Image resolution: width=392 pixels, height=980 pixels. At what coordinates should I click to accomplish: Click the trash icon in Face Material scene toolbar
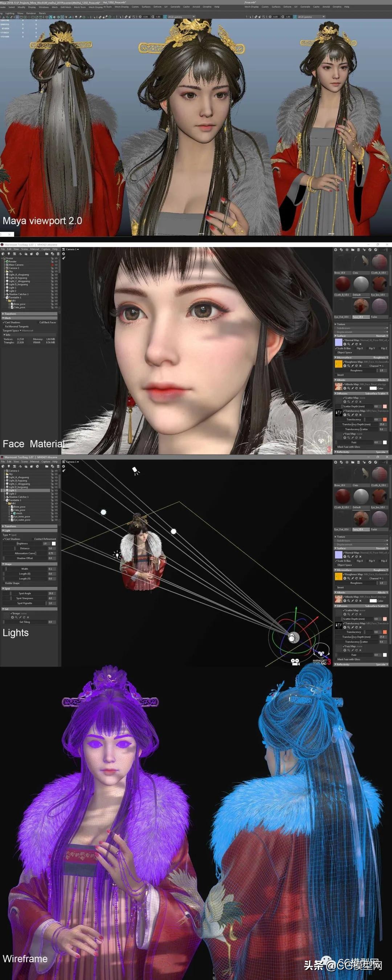(58, 254)
